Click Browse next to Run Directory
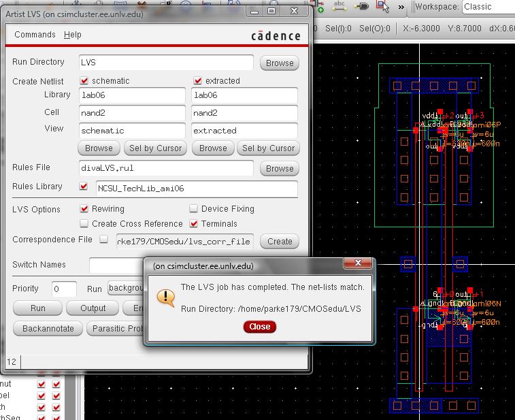This screenshot has width=515, height=420. pos(280,63)
